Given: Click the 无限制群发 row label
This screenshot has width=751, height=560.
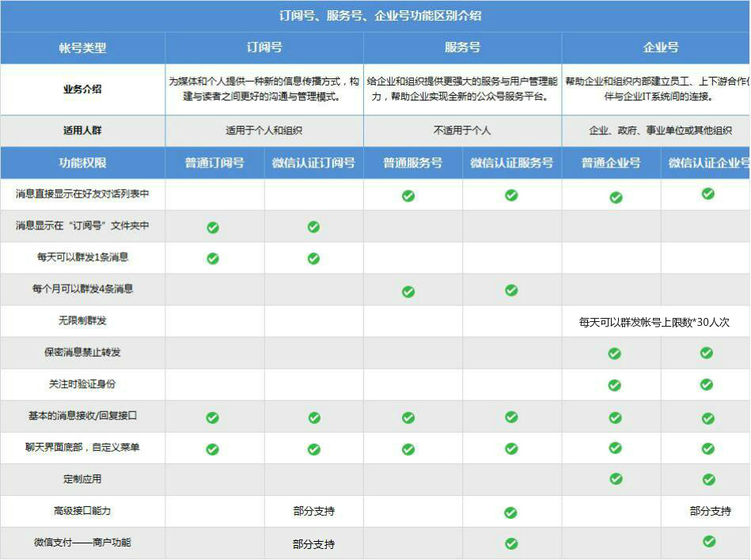Looking at the screenshot, I should 82,321.
